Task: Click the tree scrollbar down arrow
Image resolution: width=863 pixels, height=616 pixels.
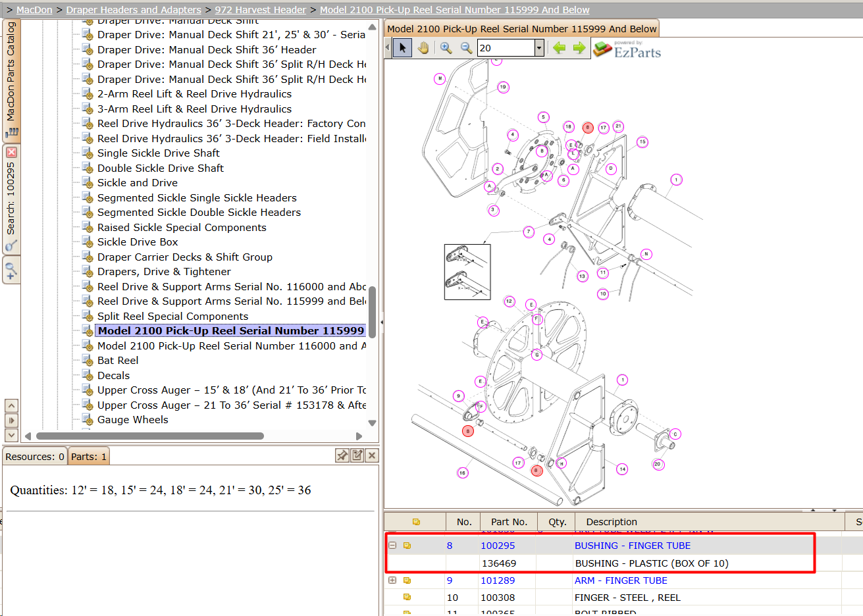Action: (x=372, y=423)
